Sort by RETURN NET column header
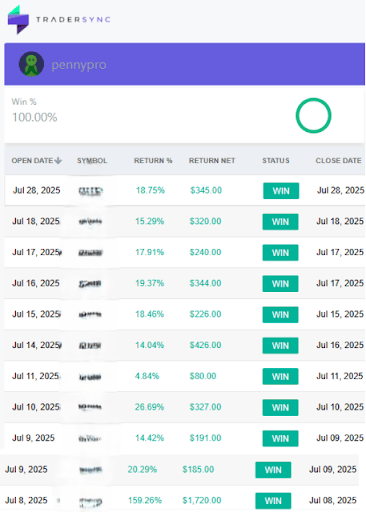The width and height of the screenshot is (366, 512). tap(212, 161)
